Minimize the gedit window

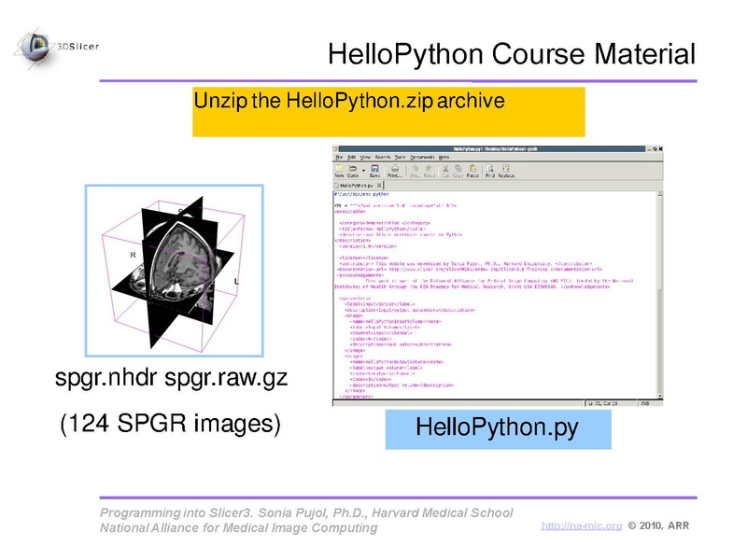pos(649,149)
